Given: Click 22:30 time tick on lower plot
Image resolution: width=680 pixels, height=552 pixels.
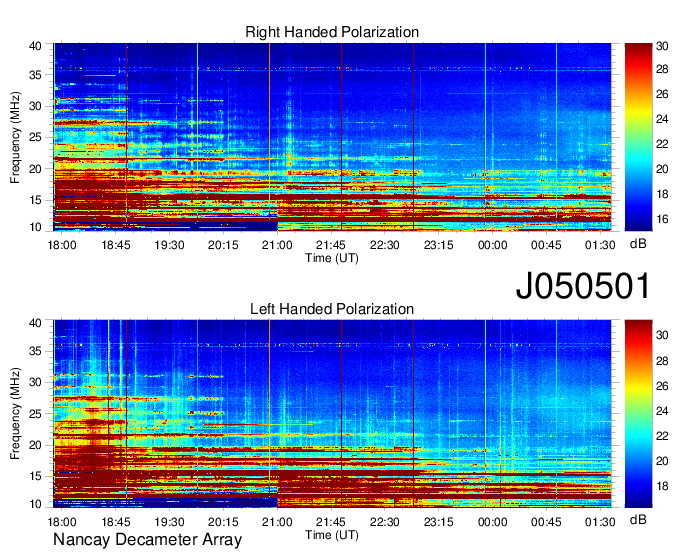Looking at the screenshot, I should (x=385, y=522).
